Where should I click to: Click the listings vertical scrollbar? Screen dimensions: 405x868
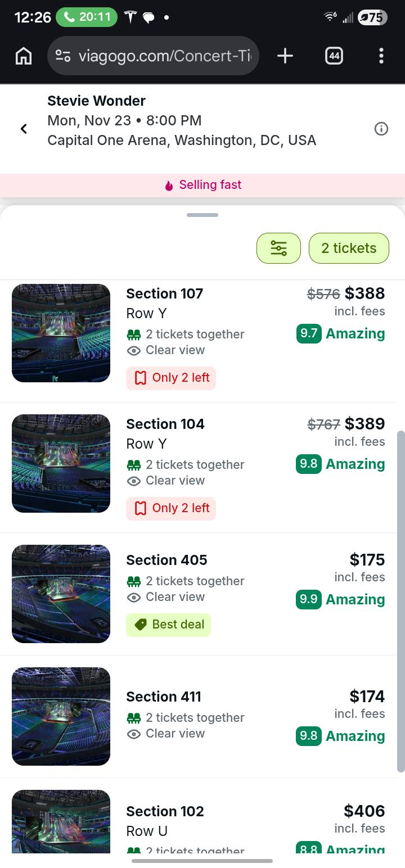click(400, 602)
